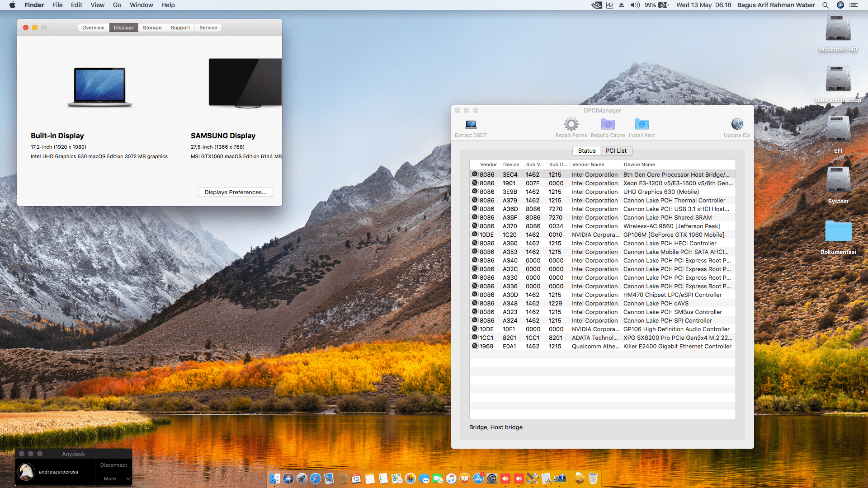
Task: Click the Apple menu logo
Action: click(x=12, y=5)
